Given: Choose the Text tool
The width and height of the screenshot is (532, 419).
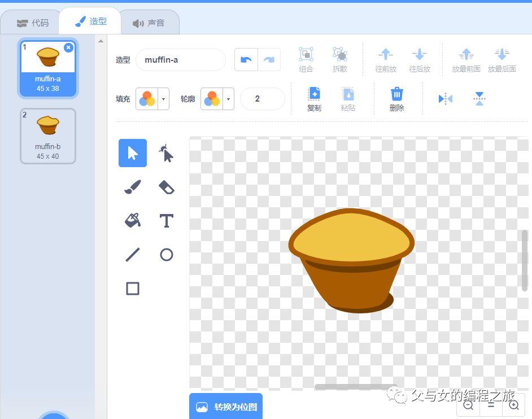Looking at the screenshot, I should tap(166, 221).
